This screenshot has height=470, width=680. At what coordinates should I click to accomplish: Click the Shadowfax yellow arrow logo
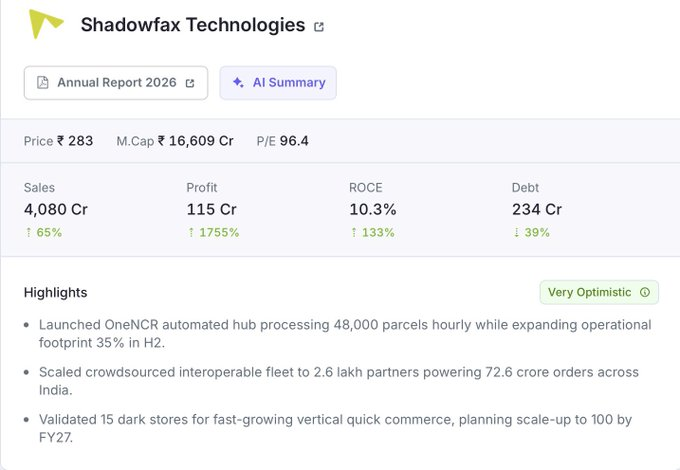(x=46, y=24)
